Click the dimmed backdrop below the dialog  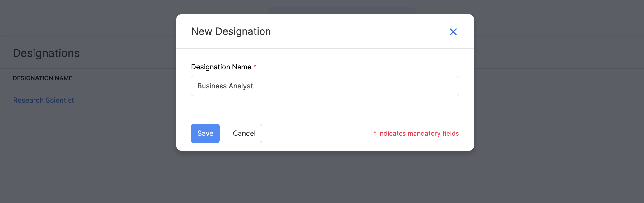[x=325, y=177]
